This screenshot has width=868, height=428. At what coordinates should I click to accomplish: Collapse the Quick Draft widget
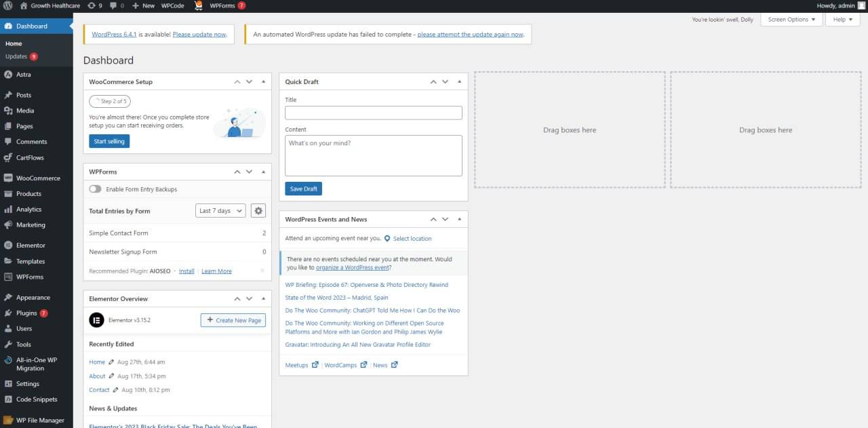(459, 81)
